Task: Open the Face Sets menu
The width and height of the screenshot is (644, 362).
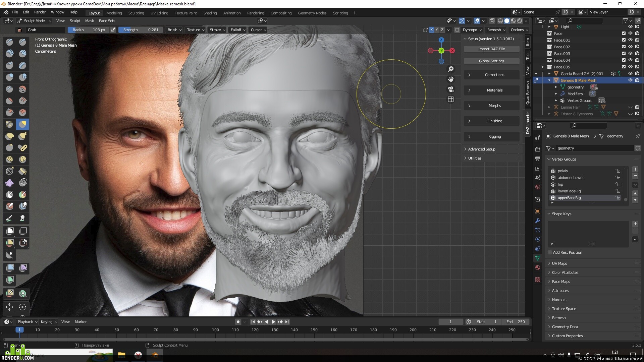Action: 107,21
